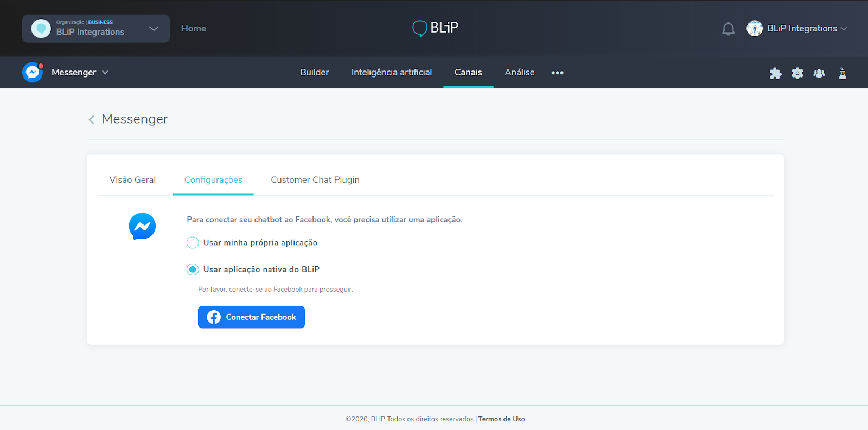Select 'Usar minha própria aplicação' radio option
868x430 pixels.
click(x=193, y=243)
